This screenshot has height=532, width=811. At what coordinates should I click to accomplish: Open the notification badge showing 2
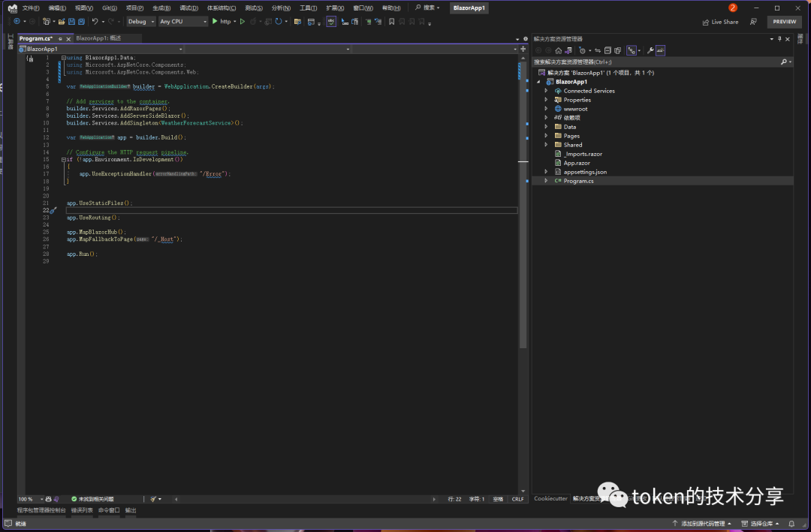(733, 8)
